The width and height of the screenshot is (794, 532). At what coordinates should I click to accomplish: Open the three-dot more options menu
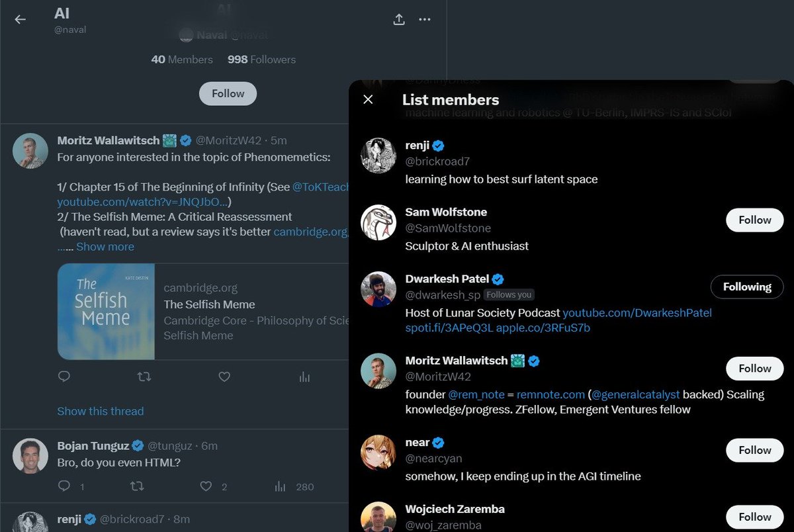click(425, 19)
